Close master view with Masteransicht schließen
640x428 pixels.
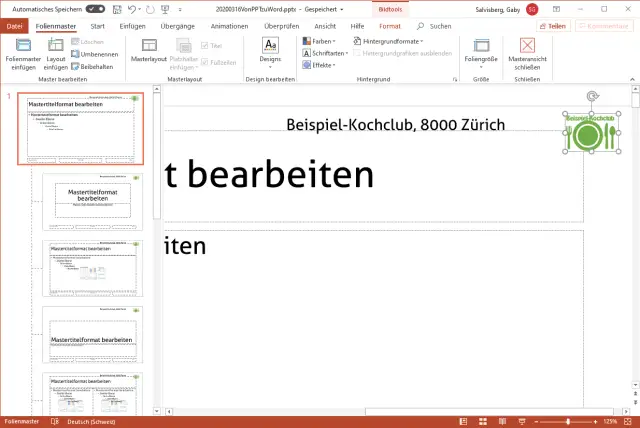(528, 51)
